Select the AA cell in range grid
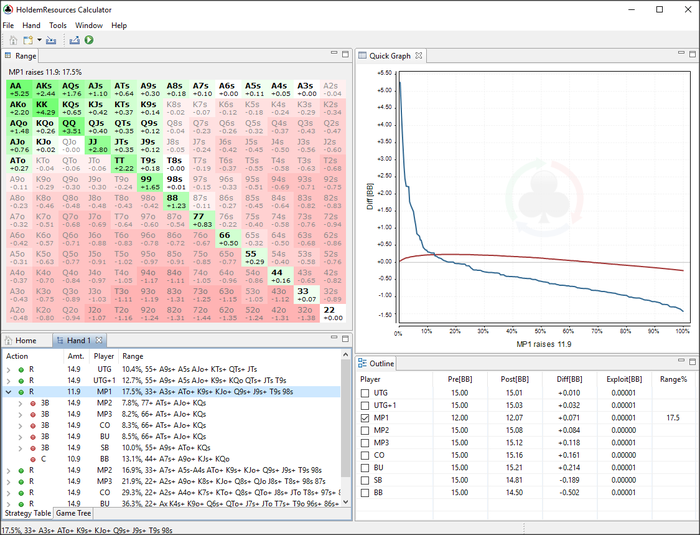700x535 pixels. click(x=19, y=89)
